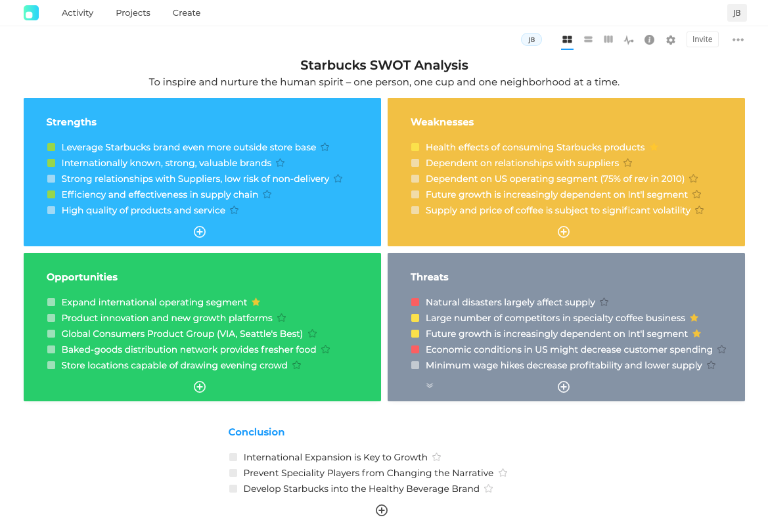768x532 pixels.
Task: Add a new item to Threats
Action: [564, 387]
